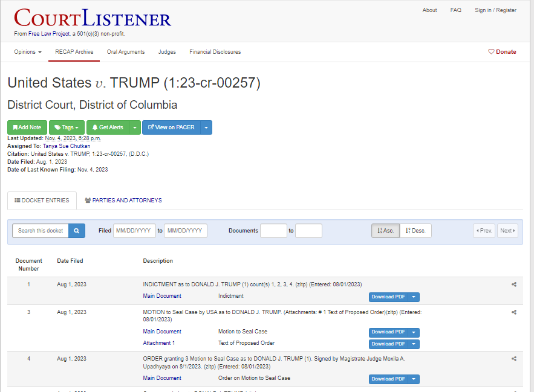Image resolution: width=534 pixels, height=392 pixels.
Task: Open the Tags dropdown
Action: 67,127
